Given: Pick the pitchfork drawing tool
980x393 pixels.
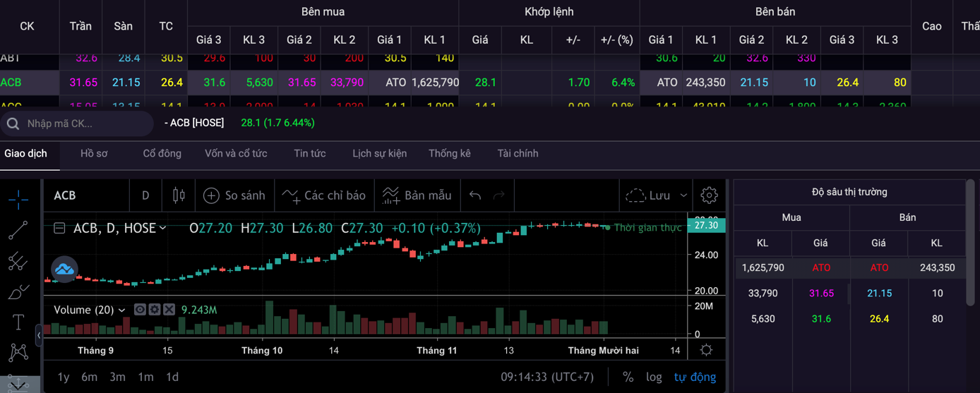Looking at the screenshot, I should [x=18, y=261].
